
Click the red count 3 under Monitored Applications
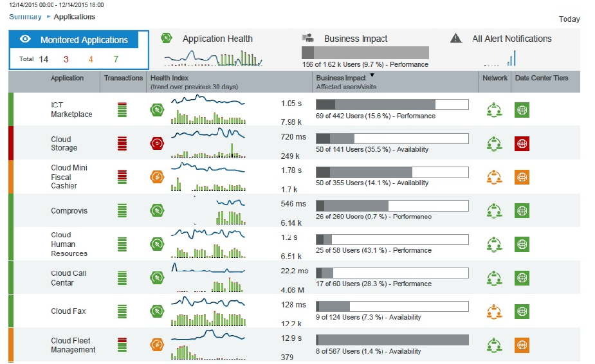point(66,59)
